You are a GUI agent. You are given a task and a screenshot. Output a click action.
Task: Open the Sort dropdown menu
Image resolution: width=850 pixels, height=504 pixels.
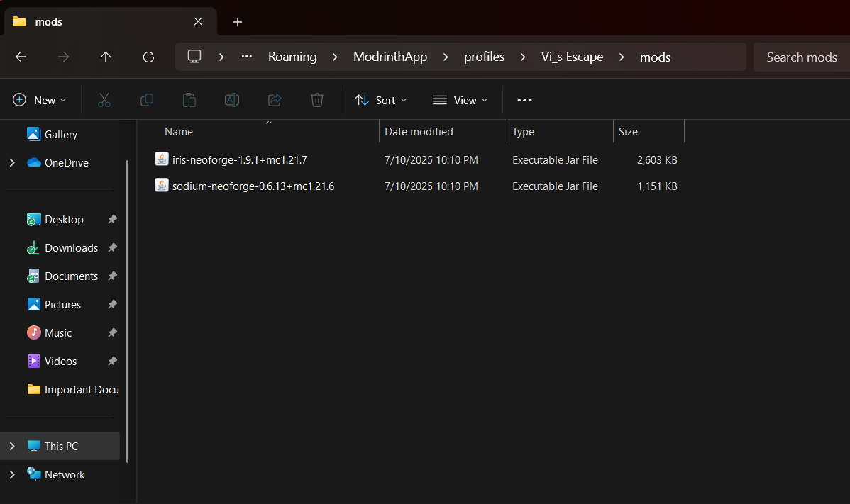[380, 100]
